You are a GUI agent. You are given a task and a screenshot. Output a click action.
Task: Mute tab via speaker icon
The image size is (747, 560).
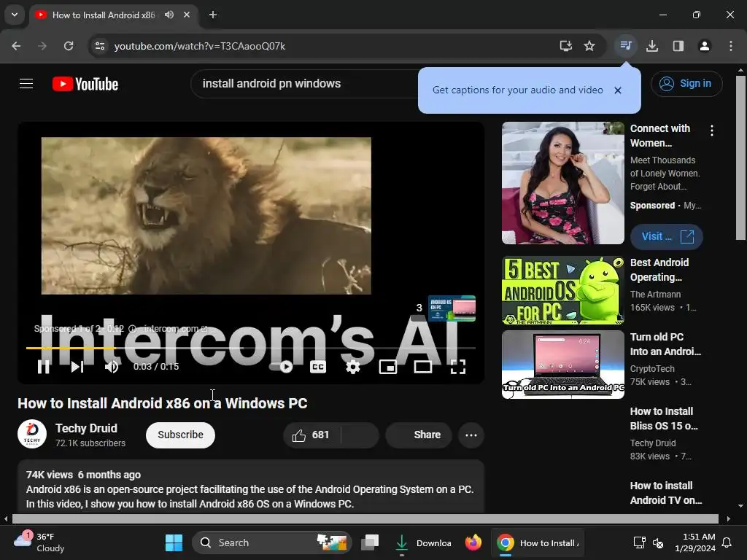pos(169,15)
